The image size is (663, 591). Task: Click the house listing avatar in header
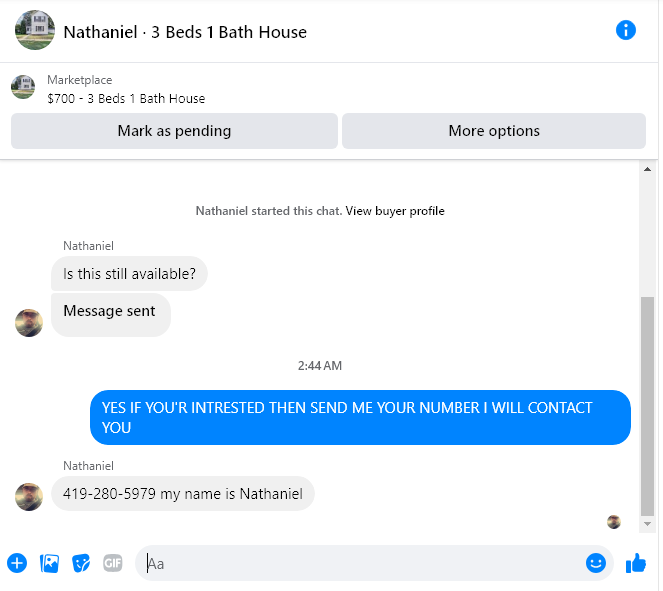[x=35, y=30]
